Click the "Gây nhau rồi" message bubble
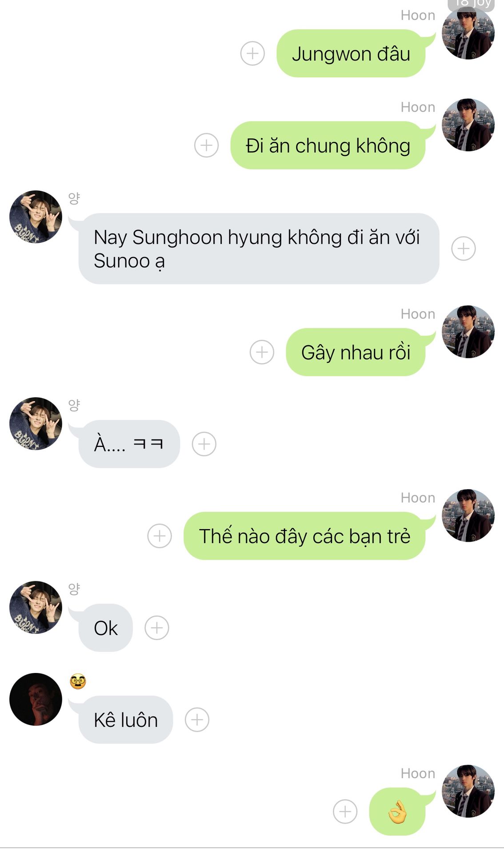This screenshot has width=504, height=854. (x=356, y=352)
